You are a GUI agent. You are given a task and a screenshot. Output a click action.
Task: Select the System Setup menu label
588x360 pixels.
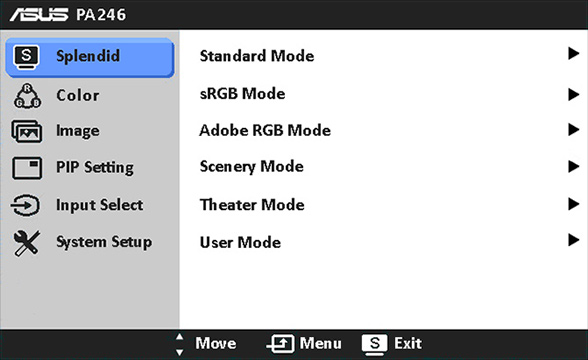click(104, 242)
